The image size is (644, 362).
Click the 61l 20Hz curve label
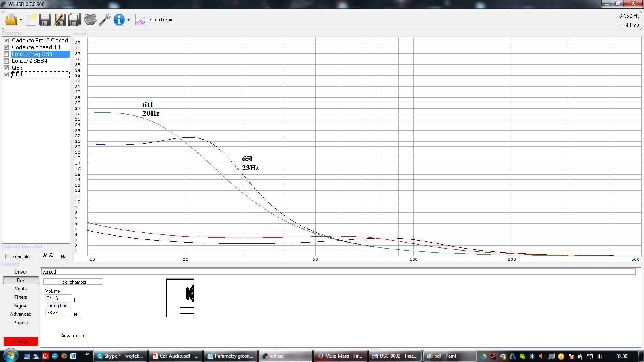[x=151, y=109]
